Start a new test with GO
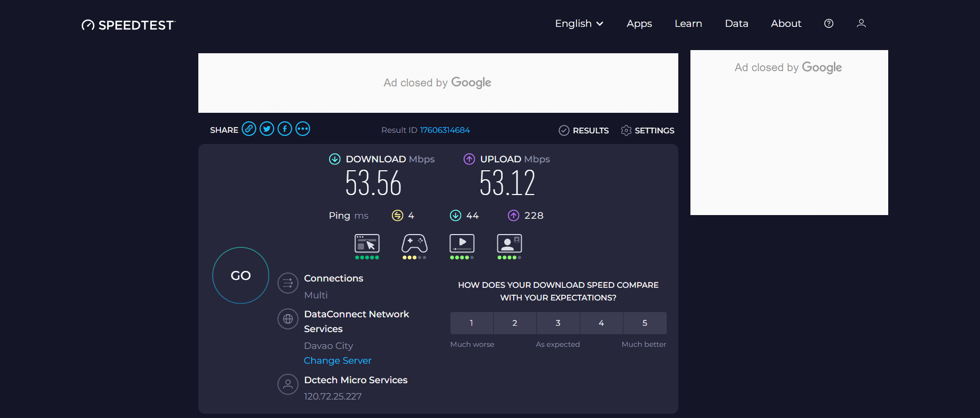980x418 pixels. [x=241, y=275]
